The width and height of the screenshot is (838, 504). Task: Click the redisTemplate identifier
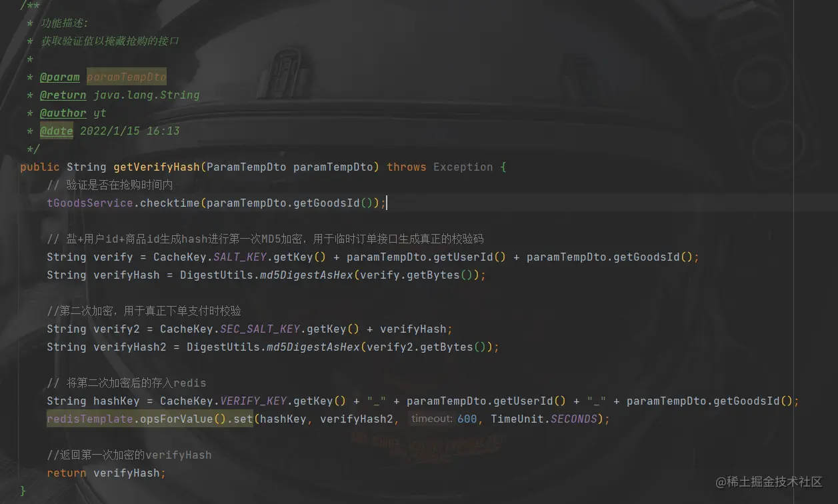(90, 419)
